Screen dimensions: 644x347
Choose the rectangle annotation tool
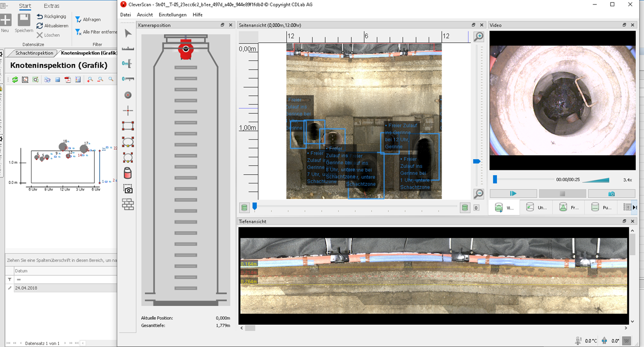click(x=128, y=126)
